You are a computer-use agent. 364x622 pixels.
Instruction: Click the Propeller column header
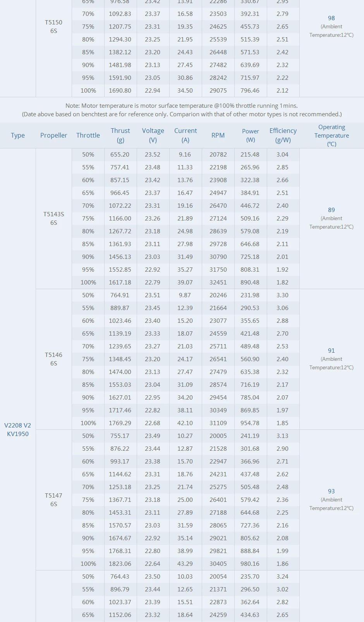coord(53,135)
